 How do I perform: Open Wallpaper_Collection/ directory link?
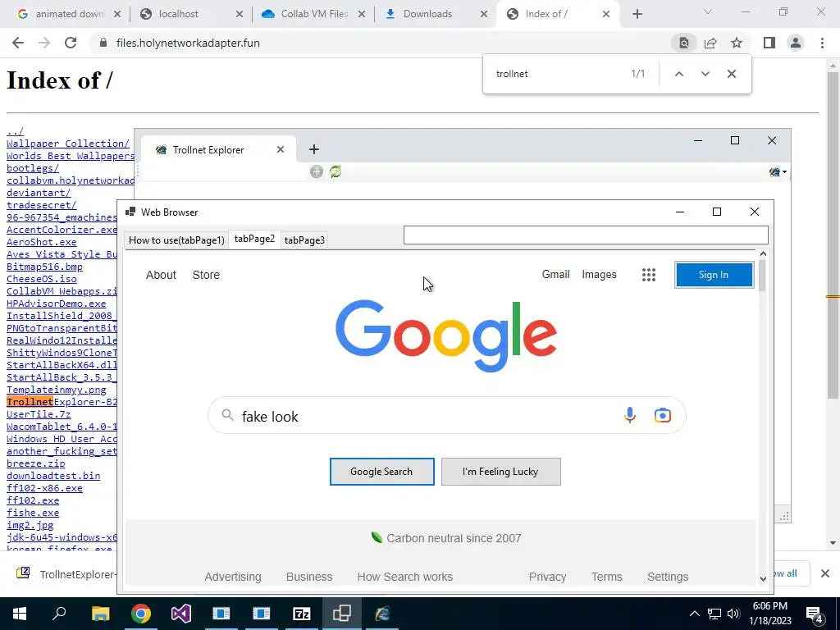pos(68,143)
